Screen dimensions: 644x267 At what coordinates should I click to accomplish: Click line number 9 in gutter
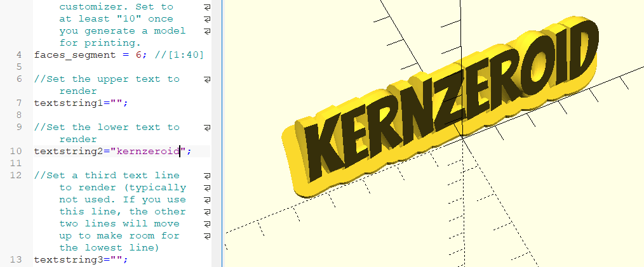click(19, 127)
